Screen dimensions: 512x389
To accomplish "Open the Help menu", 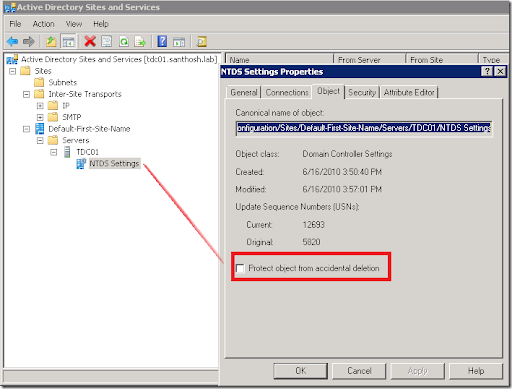I will tap(101, 24).
